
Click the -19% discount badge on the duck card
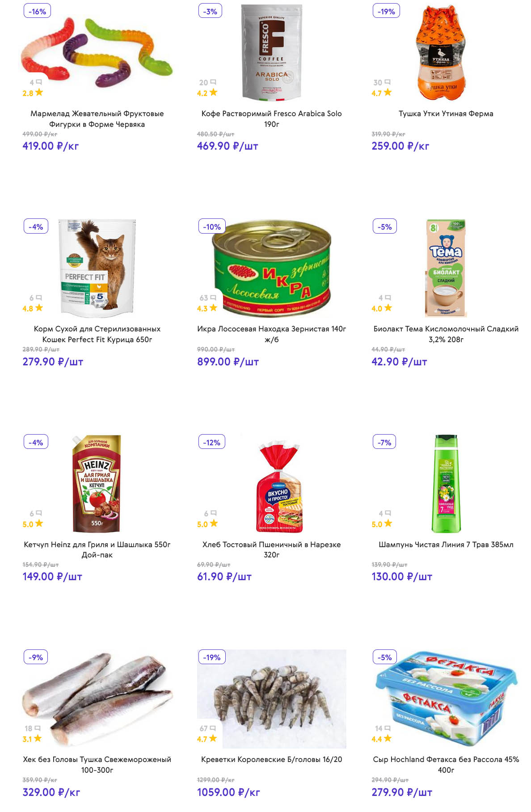[x=386, y=11]
